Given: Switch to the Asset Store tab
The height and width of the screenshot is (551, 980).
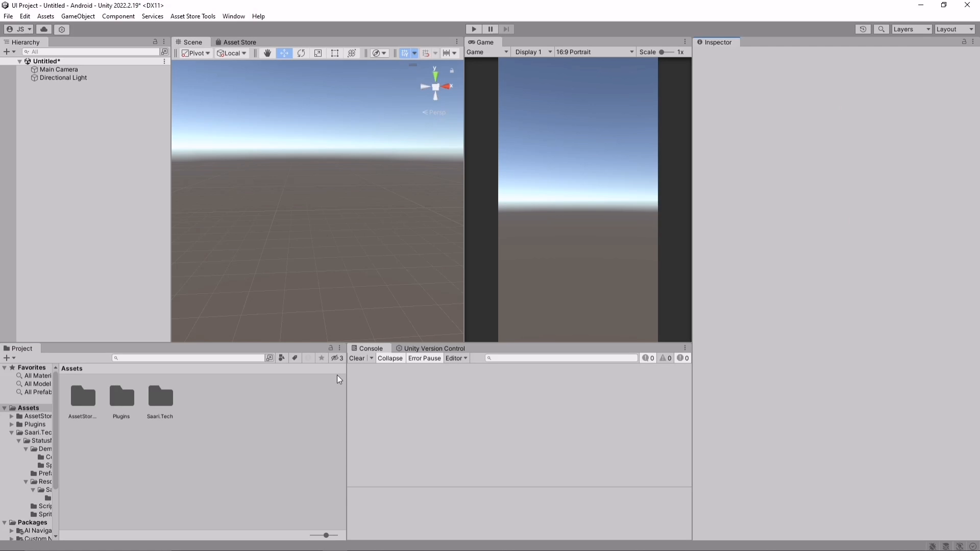Looking at the screenshot, I should coord(235,42).
